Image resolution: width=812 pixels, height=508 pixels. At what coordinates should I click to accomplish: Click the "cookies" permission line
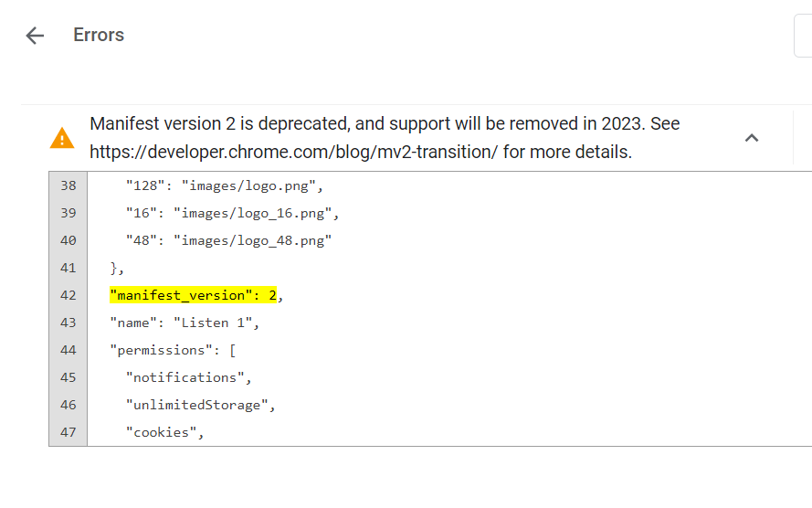point(164,432)
